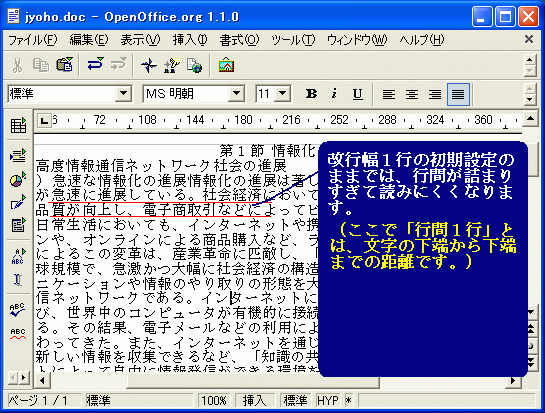Click the spellcheck ABC checkmark icon
The width and height of the screenshot is (545, 413).
click(17, 310)
